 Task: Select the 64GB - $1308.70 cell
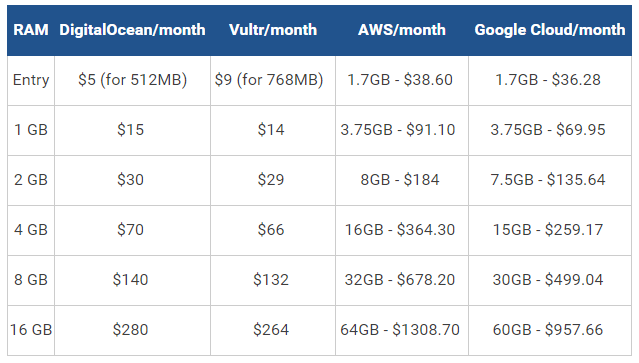tap(402, 330)
